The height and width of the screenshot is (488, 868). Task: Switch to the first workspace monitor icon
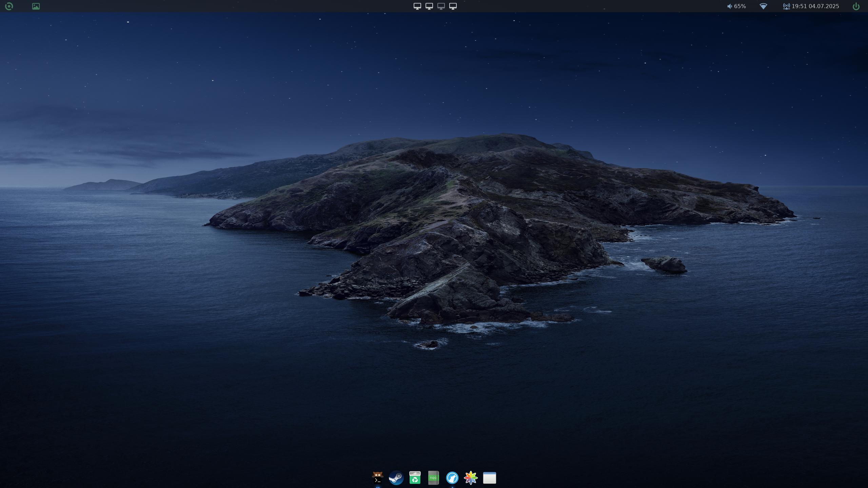coord(417,6)
